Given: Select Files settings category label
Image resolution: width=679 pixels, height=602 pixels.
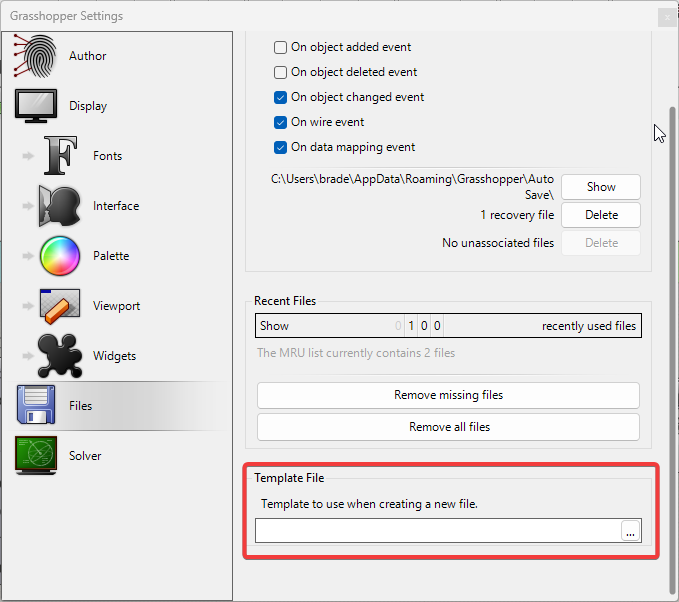Looking at the screenshot, I should (81, 406).
